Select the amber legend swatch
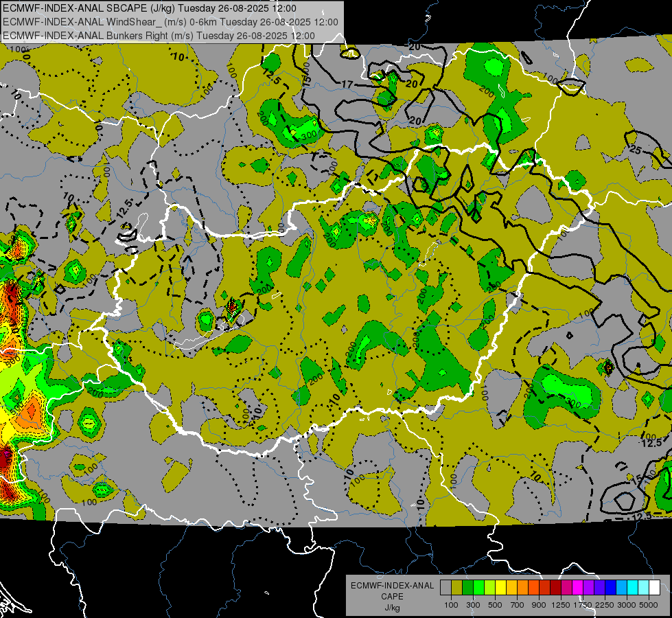This screenshot has height=618, width=672. coord(511,588)
